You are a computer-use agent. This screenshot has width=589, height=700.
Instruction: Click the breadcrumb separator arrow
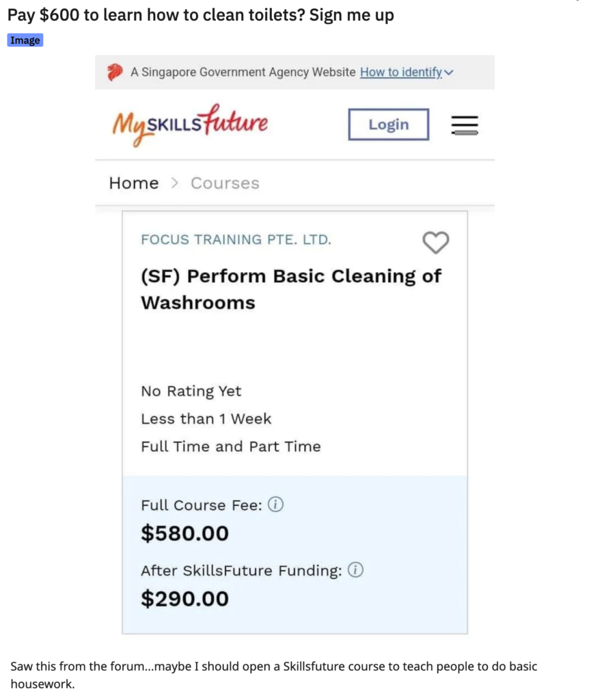click(x=174, y=183)
